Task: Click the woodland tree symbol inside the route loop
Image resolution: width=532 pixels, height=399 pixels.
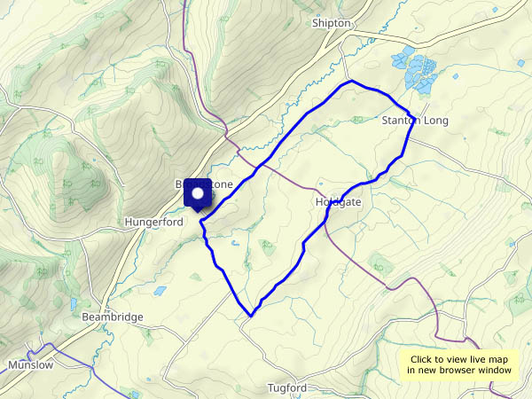Action: (x=267, y=246)
